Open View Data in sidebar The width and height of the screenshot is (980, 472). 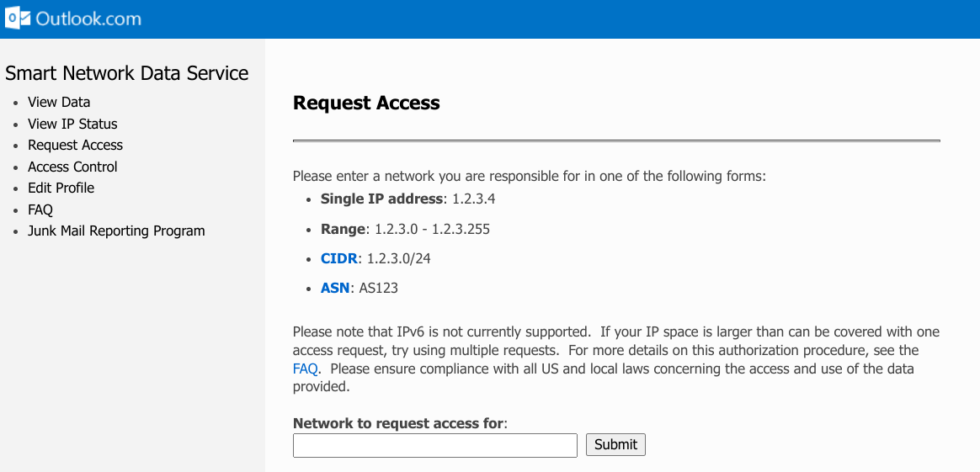[59, 102]
